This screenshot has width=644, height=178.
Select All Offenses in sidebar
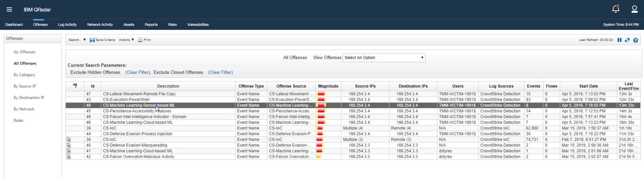[x=25, y=63]
